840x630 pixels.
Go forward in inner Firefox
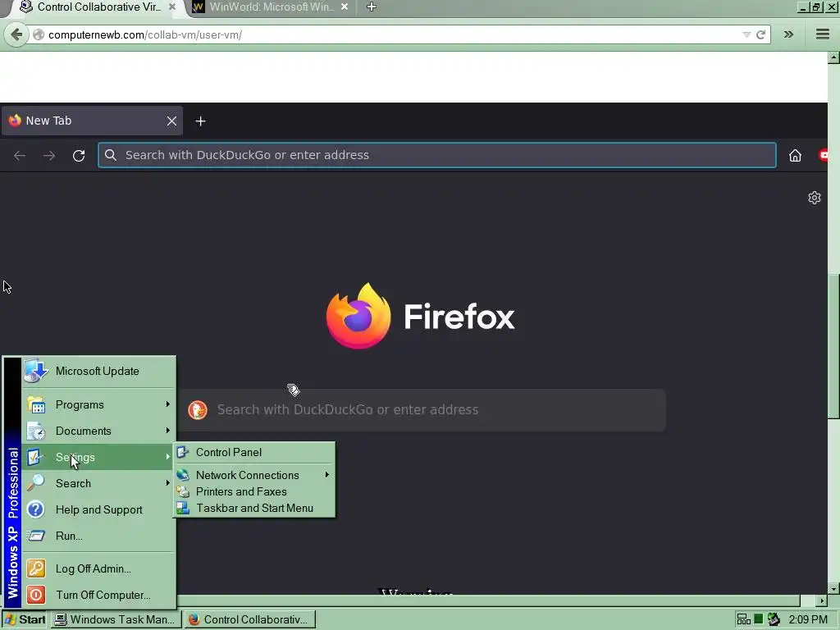click(49, 155)
